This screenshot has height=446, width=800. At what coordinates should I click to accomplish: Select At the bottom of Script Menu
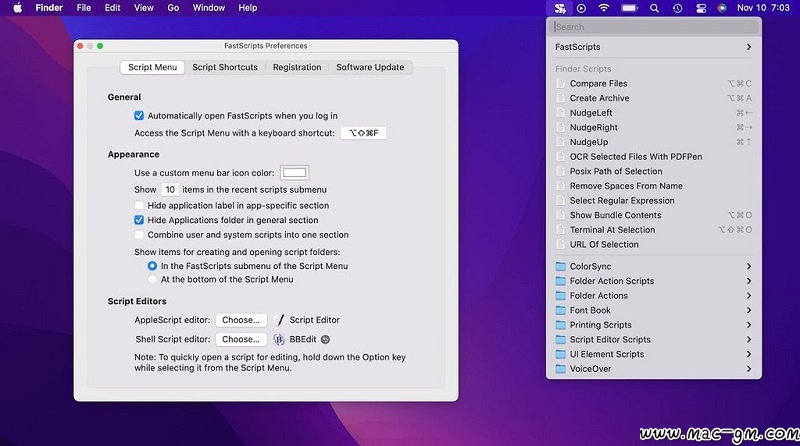(x=152, y=280)
